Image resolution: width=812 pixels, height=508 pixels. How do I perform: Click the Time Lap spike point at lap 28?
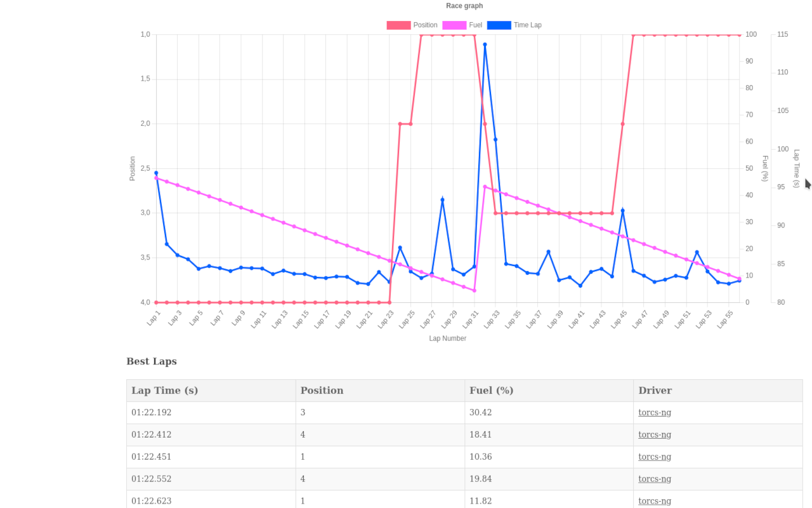point(443,199)
